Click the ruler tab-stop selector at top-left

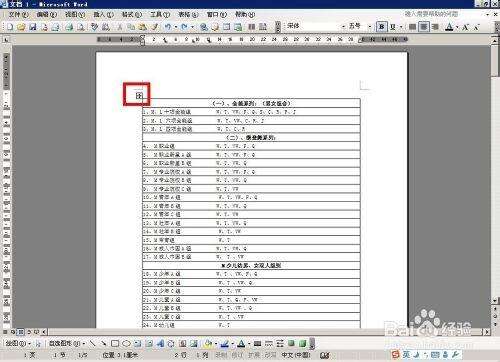(6, 40)
